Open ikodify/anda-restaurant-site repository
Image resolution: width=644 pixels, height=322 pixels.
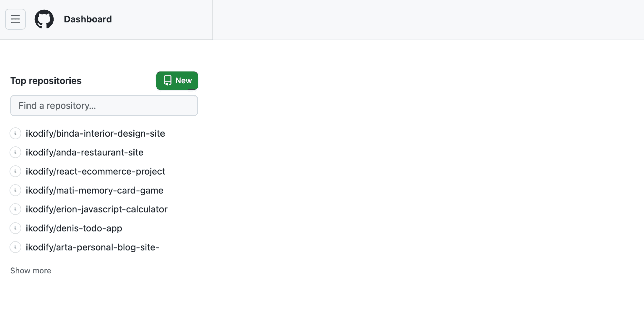[85, 152]
